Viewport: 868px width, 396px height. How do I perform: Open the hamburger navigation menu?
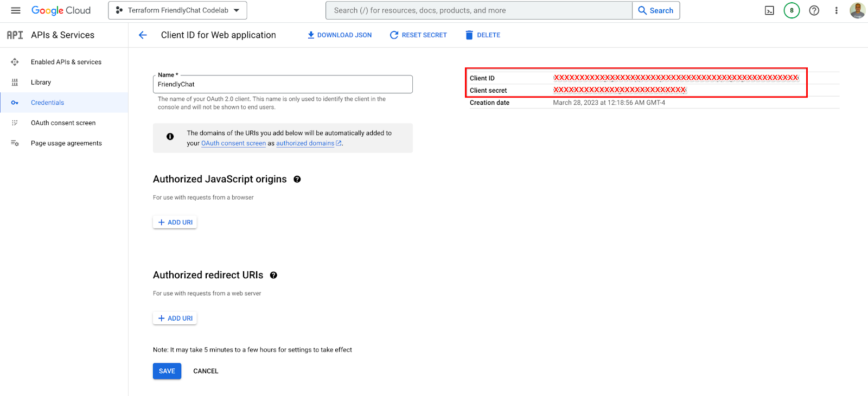pyautogui.click(x=16, y=10)
